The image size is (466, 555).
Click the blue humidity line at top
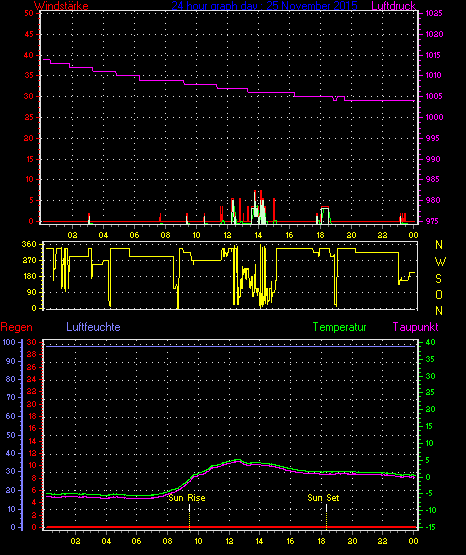tap(229, 347)
